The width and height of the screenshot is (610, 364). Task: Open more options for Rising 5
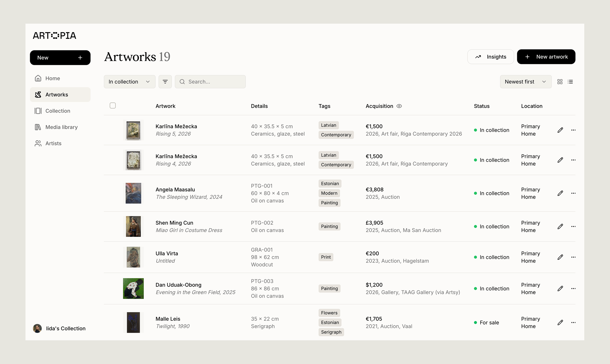click(x=573, y=130)
